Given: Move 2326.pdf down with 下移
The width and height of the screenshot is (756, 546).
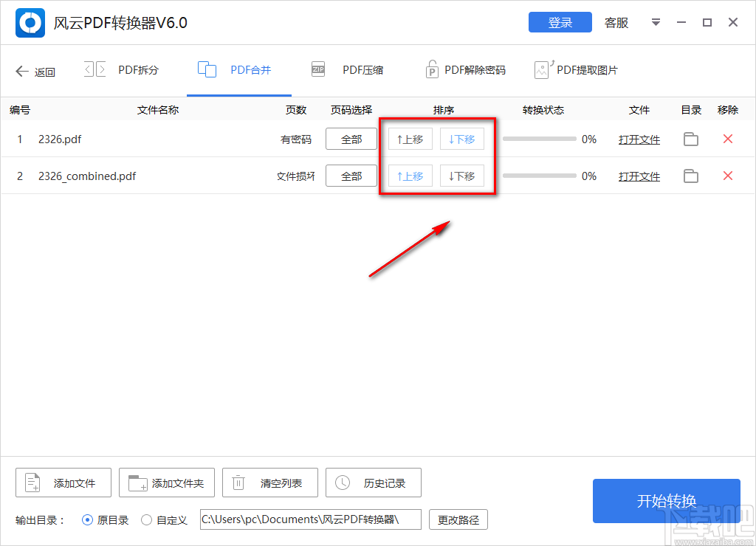Looking at the screenshot, I should (462, 139).
